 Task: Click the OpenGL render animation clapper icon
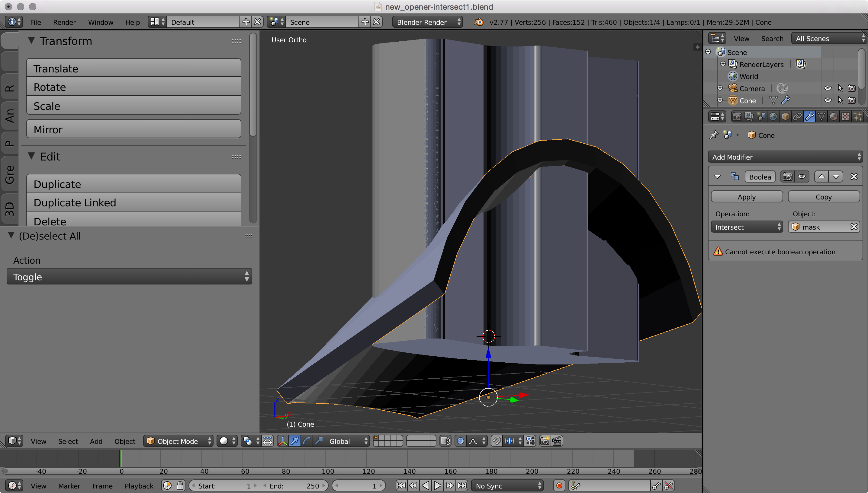click(x=557, y=441)
